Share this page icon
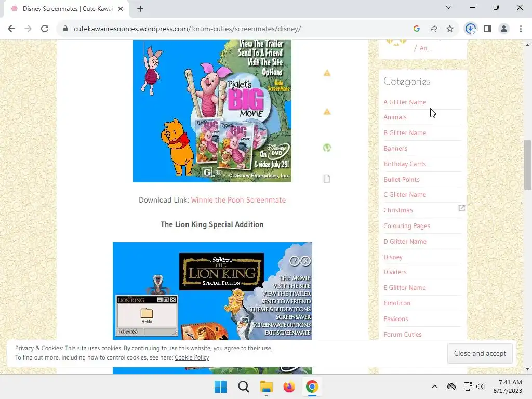Image resolution: width=532 pixels, height=399 pixels. pyautogui.click(x=433, y=29)
